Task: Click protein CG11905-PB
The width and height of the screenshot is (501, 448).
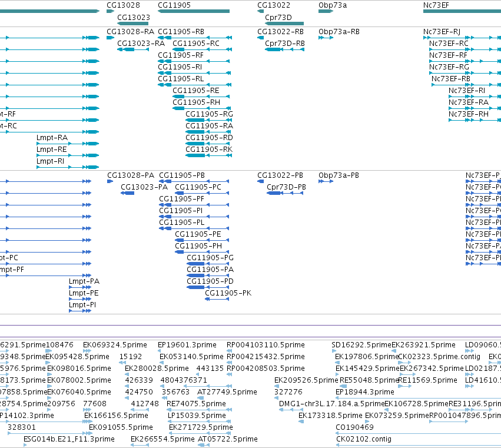Action: pos(182,175)
